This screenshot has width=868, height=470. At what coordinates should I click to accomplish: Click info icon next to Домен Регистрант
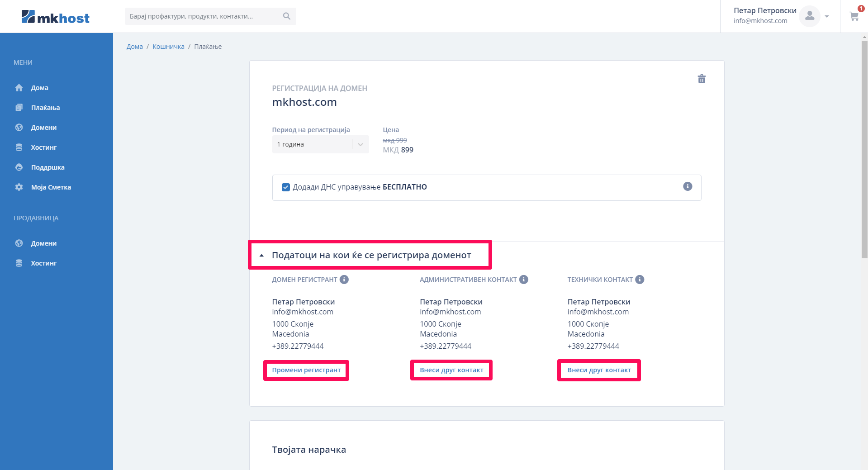[x=344, y=280]
